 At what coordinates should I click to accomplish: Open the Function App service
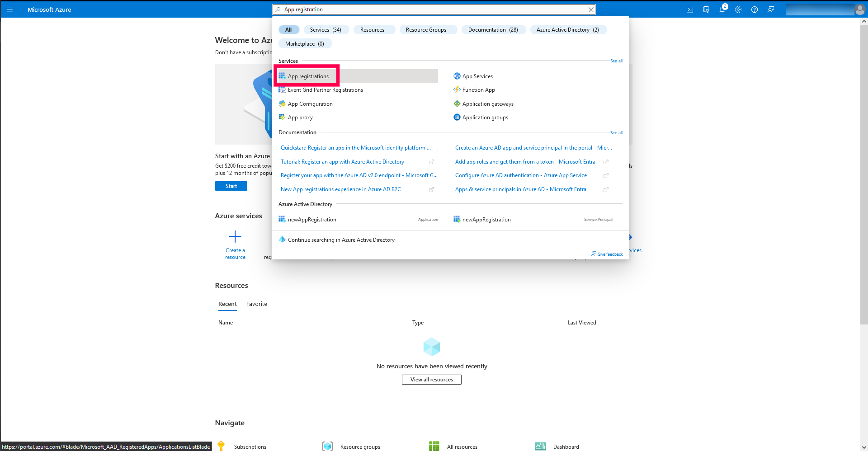coord(478,89)
